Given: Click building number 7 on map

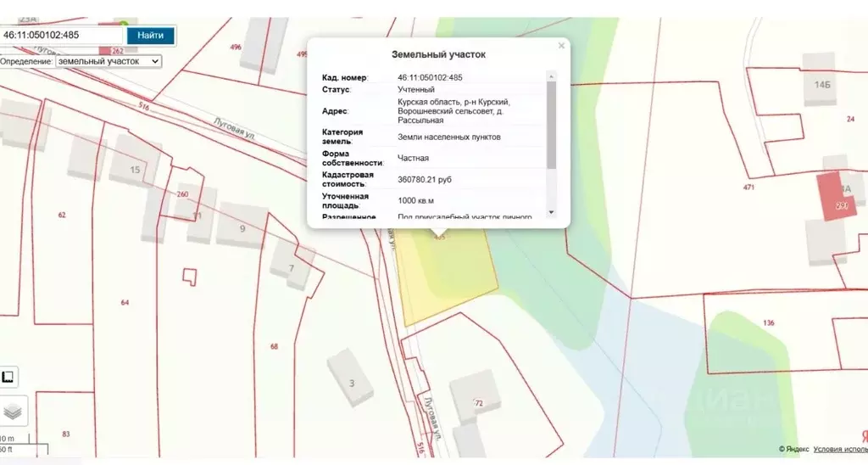Looking at the screenshot, I should [x=292, y=269].
